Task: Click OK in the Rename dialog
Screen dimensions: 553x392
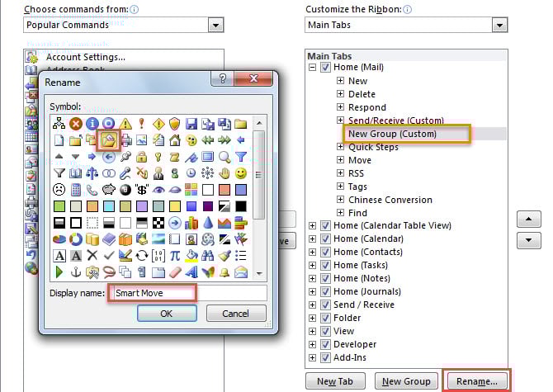Action: 166,314
